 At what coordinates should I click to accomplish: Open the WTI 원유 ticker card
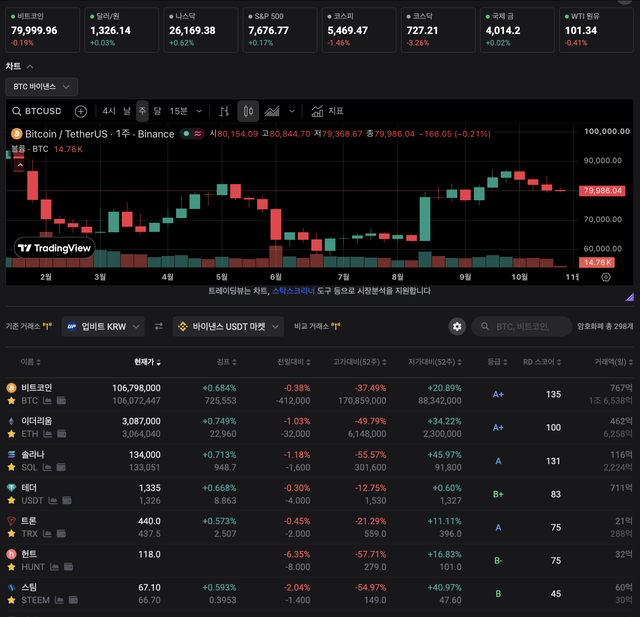tap(596, 30)
